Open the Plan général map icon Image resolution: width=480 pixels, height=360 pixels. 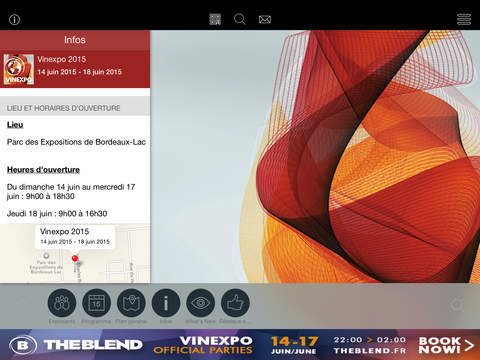tap(131, 303)
